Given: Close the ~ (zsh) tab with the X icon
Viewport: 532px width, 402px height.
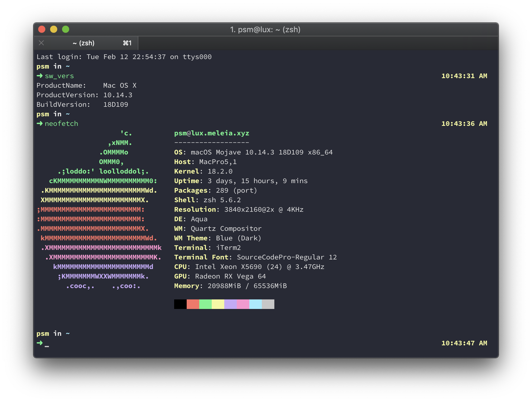Looking at the screenshot, I should (41, 43).
